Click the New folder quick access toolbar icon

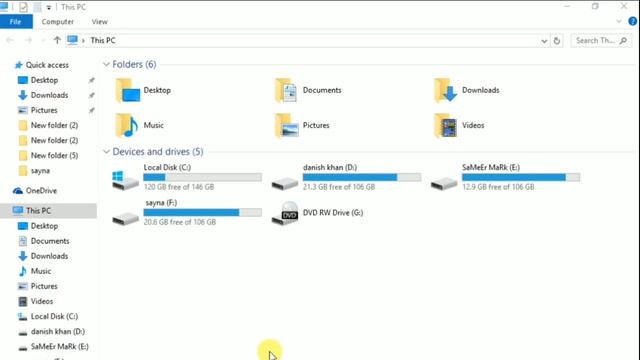pyautogui.click(x=37, y=7)
